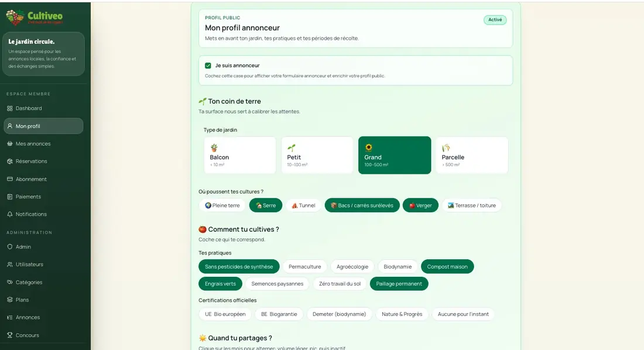Click the Comment tu cultives ? heading
Image resolution: width=644 pixels, height=350 pixels.
[x=243, y=229]
